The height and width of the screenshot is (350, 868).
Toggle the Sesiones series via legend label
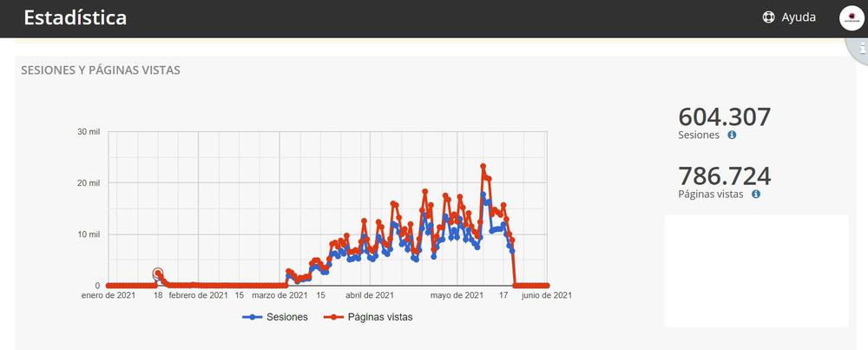click(288, 317)
